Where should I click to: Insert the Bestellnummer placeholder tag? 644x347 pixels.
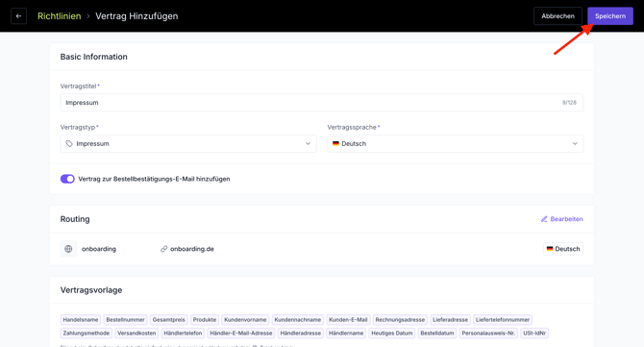tap(125, 320)
